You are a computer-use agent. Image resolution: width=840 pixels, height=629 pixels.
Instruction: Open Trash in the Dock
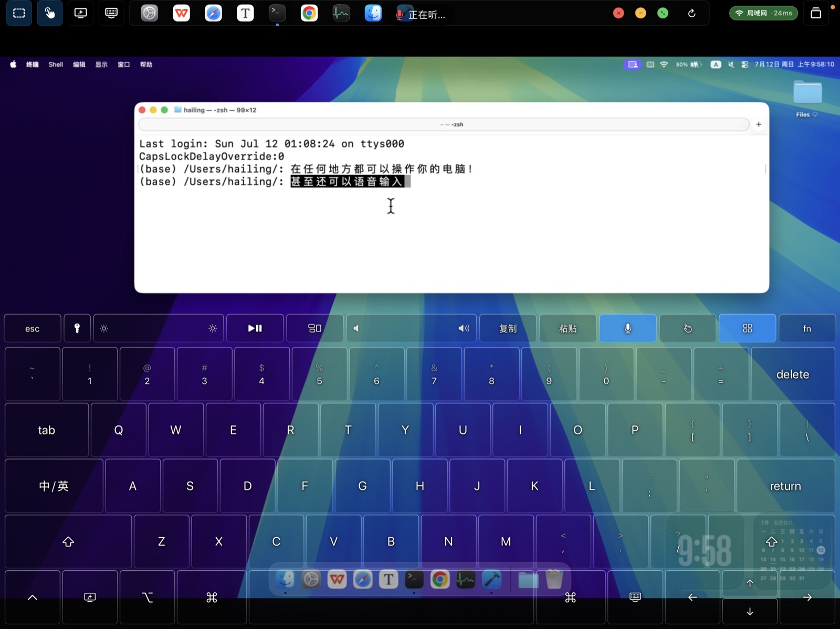554,579
